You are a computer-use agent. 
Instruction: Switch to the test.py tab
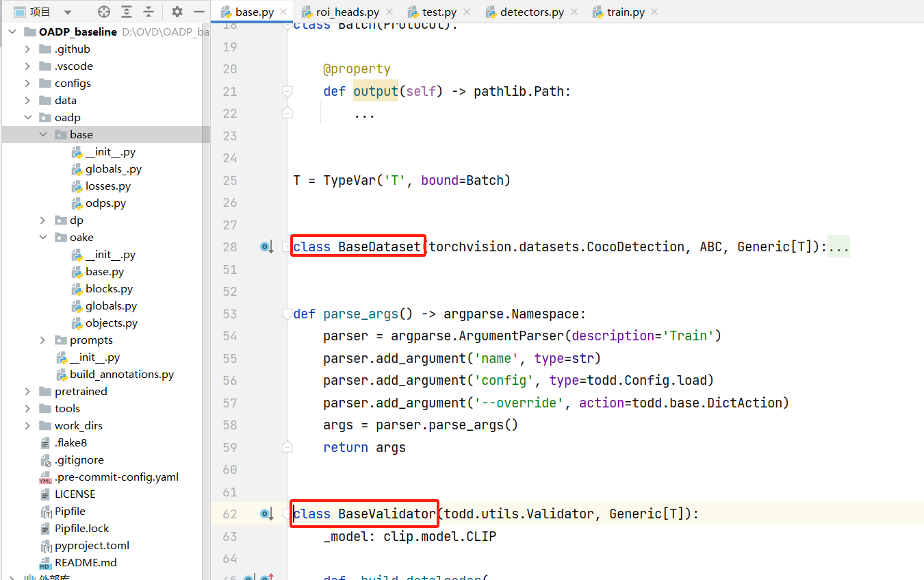pyautogui.click(x=439, y=12)
